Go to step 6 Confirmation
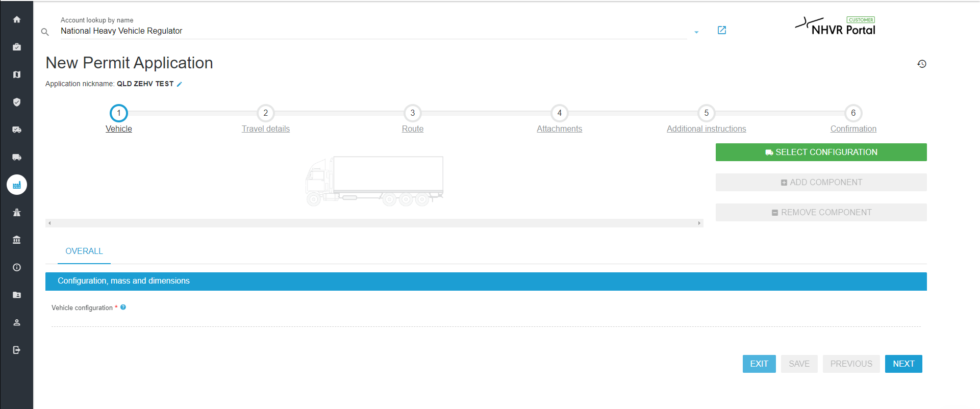 point(853,119)
